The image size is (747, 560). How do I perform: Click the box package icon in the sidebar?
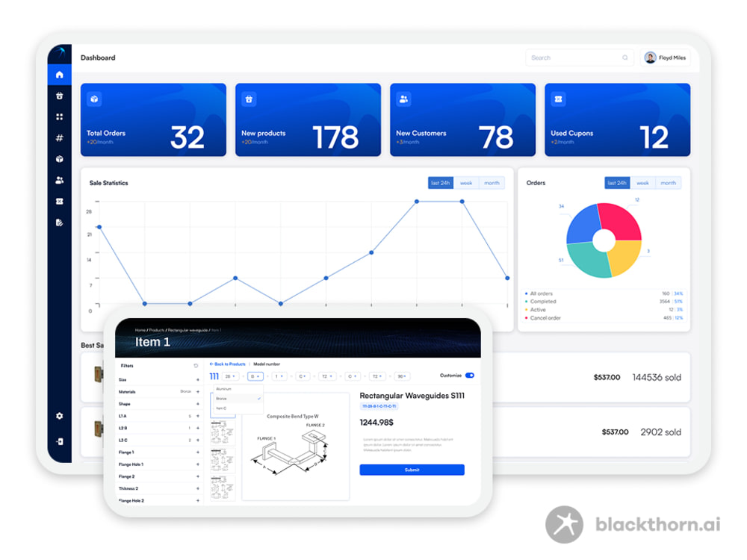tap(60, 159)
